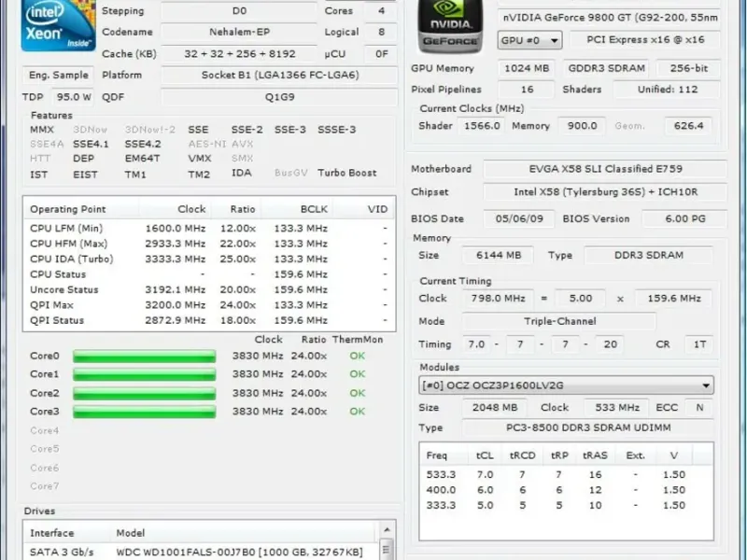This screenshot has width=747, height=560.
Task: Click the Intel Xeon Inside logo
Action: click(x=58, y=25)
